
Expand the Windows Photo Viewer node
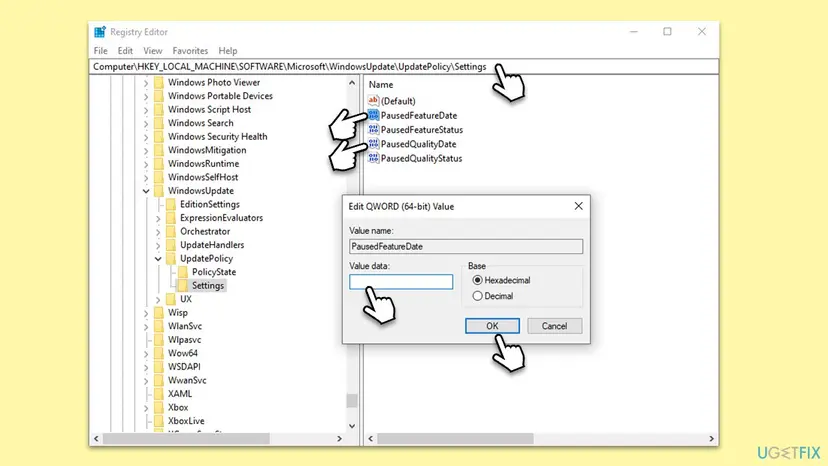click(146, 82)
